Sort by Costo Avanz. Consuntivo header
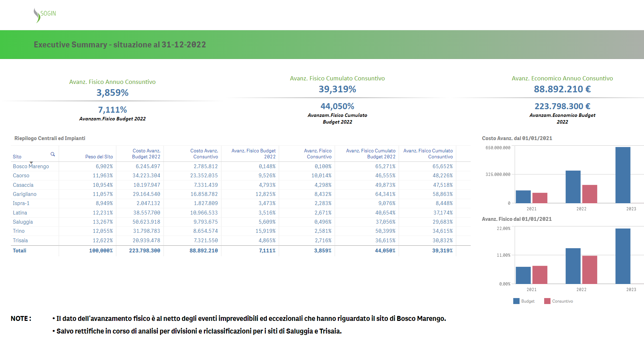Image resolution: width=644 pixels, height=343 pixels. [204, 154]
